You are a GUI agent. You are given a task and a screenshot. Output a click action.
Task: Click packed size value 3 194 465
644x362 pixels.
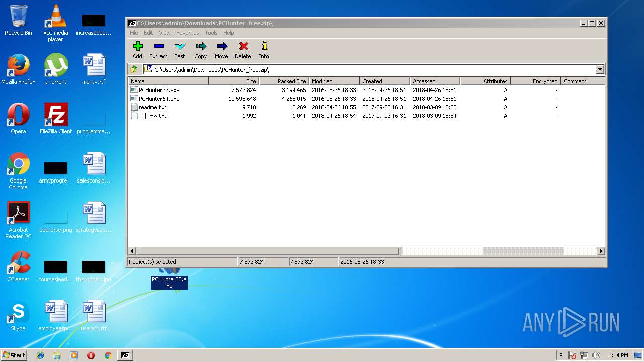pyautogui.click(x=294, y=90)
